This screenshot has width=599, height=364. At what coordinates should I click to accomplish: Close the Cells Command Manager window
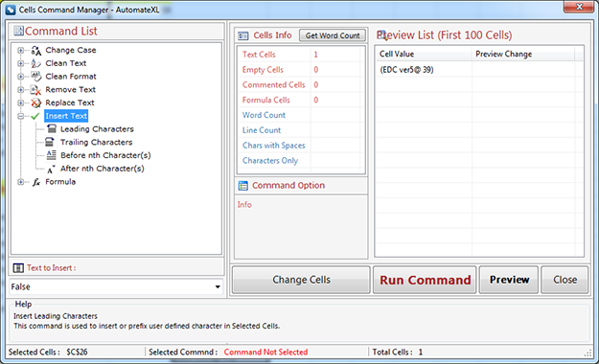579,7
